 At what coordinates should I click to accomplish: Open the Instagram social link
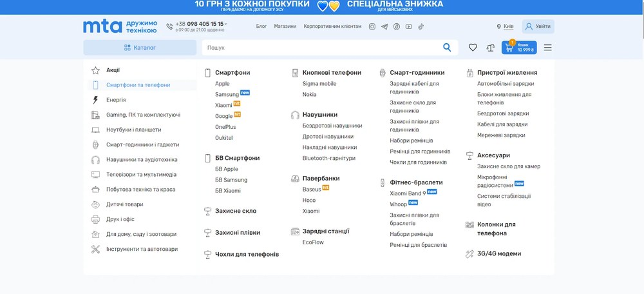coord(372,26)
